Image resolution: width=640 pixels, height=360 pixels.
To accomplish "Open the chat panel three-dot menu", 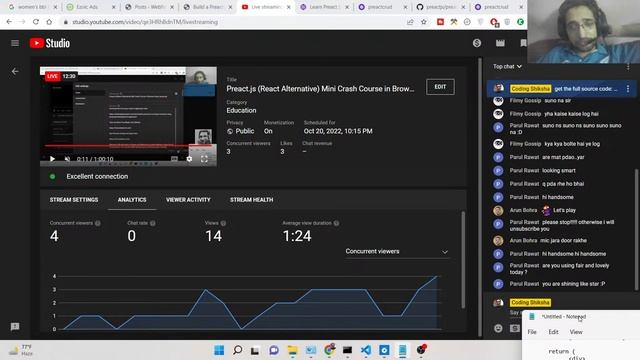I will [x=628, y=67].
